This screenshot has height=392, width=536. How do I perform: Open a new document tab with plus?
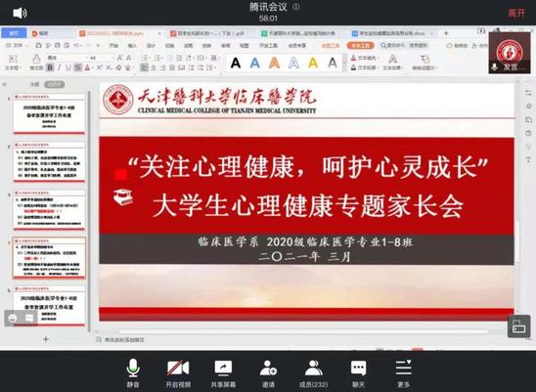446,33
